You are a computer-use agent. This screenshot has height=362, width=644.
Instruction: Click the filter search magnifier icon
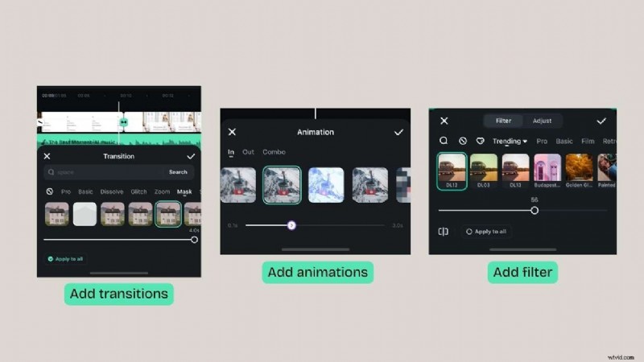point(444,141)
